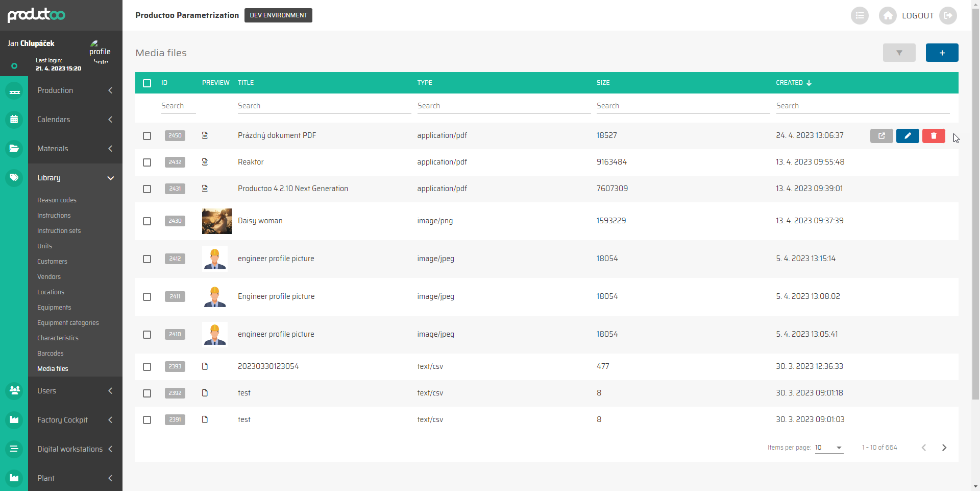Select Equipment categories in sidebar

pyautogui.click(x=68, y=323)
